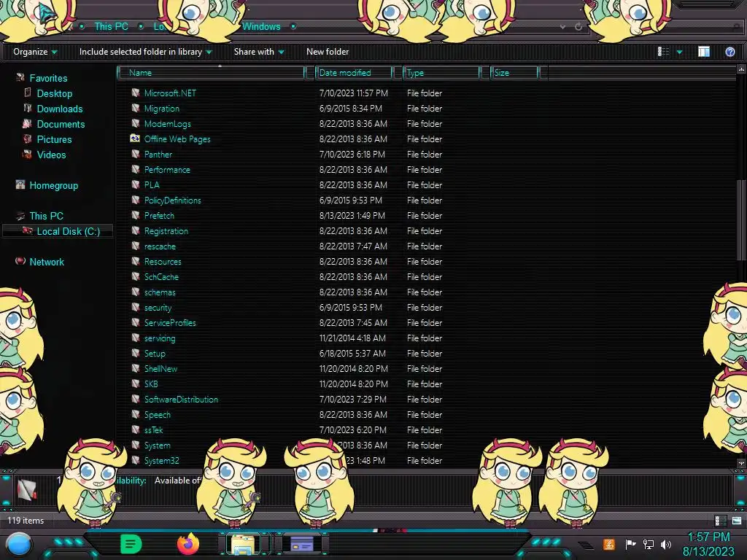
Task: Select the Speech folder name
Action: tap(158, 415)
